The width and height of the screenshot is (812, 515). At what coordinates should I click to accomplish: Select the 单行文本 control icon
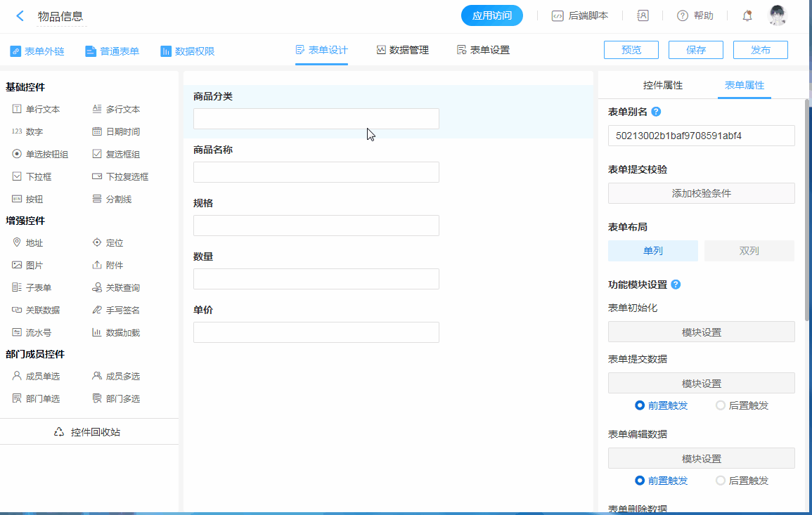tap(17, 110)
